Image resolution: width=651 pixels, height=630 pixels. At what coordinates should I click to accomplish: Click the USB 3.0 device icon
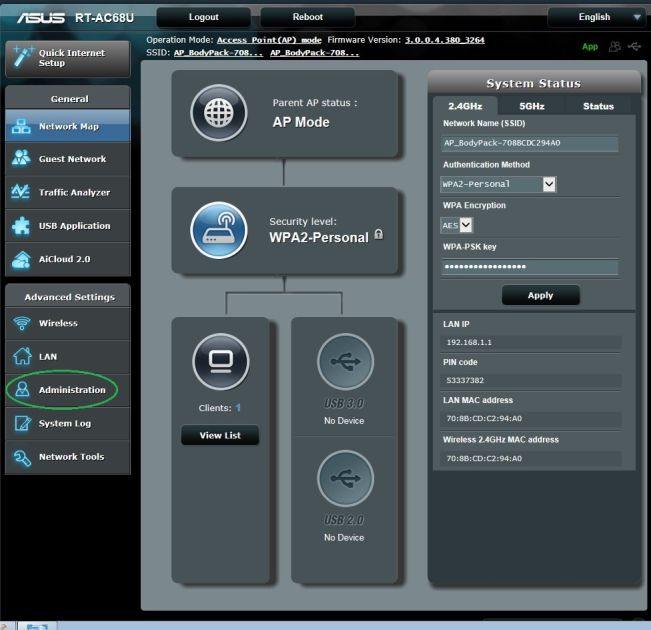(x=344, y=362)
